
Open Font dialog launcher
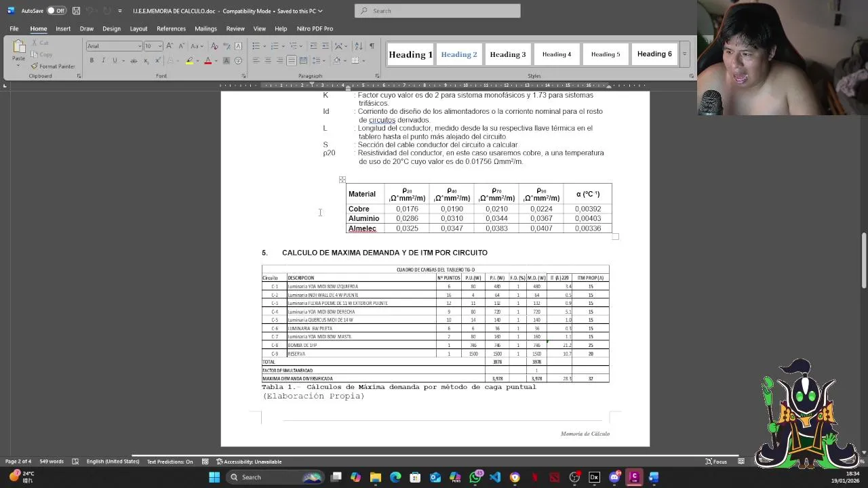tap(243, 76)
